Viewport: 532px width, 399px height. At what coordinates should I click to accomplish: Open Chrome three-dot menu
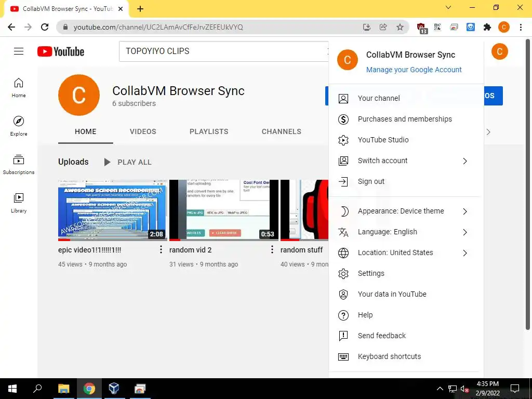coord(521,27)
